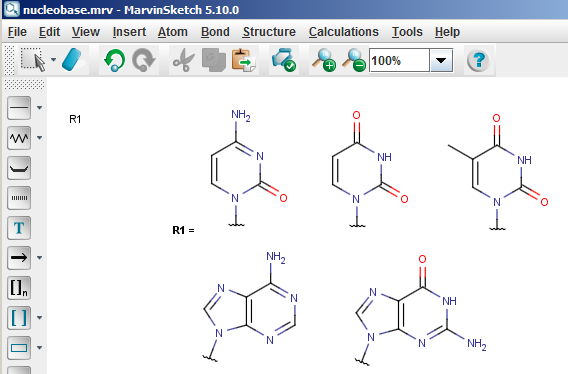Viewport: 568px width, 374px height.
Task: Expand the chain tool options arrow
Action: click(39, 138)
